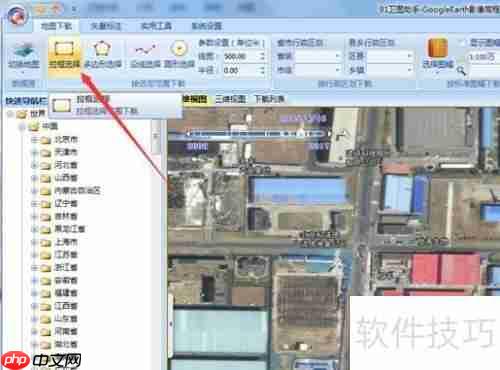This screenshot has height=370, width=500.
Task: Click the 内蒙古自治区 folder icon
Action: [46, 191]
